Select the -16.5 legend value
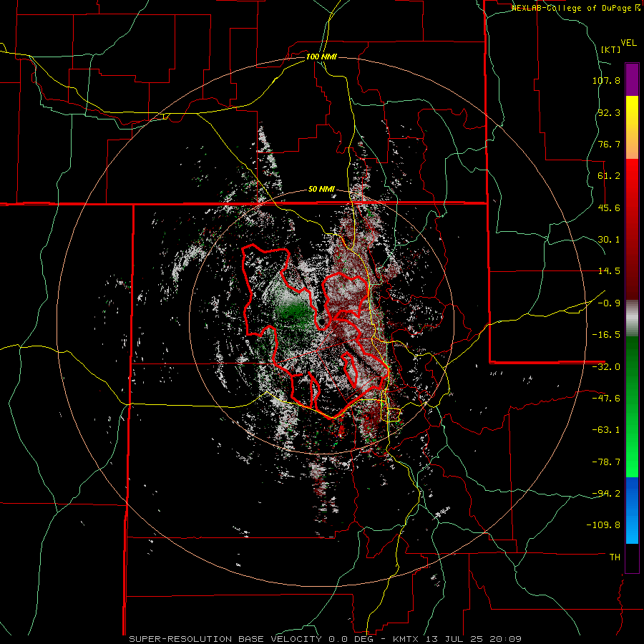 (606, 335)
